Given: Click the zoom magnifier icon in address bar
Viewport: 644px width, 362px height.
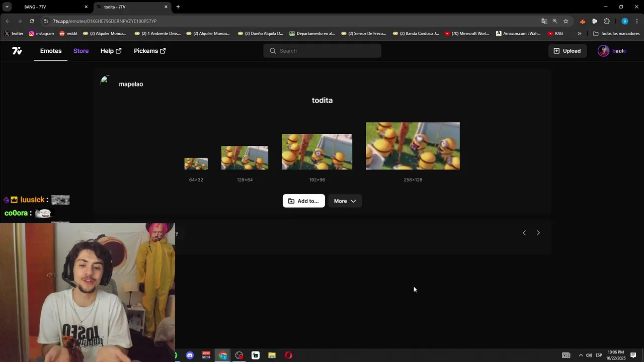Looking at the screenshot, I should (555, 21).
